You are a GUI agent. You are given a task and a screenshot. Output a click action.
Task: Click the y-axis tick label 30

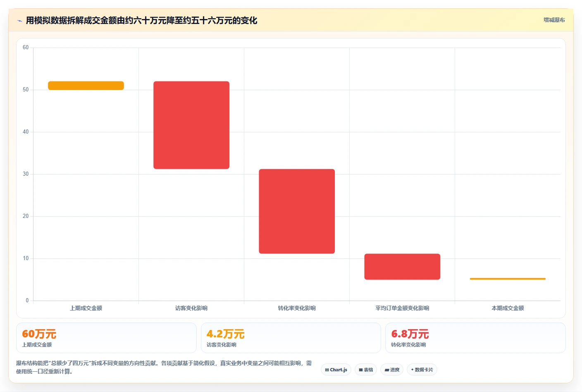click(x=26, y=174)
